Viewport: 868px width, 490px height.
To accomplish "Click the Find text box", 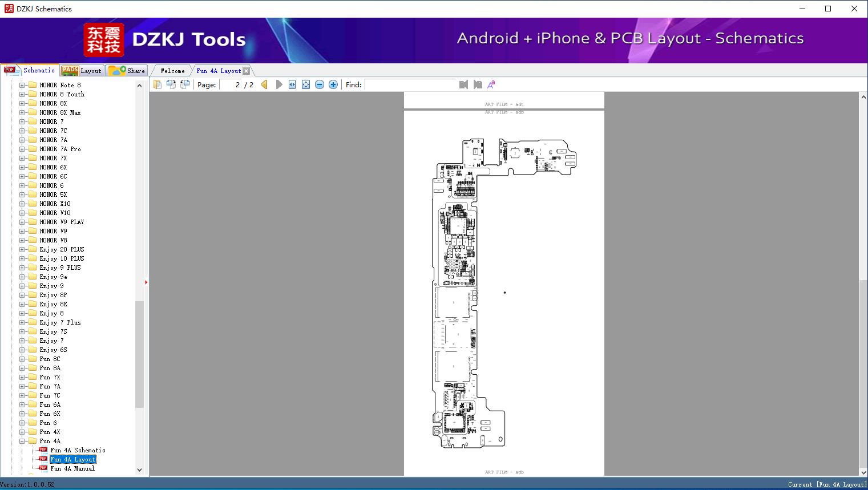I will (410, 84).
